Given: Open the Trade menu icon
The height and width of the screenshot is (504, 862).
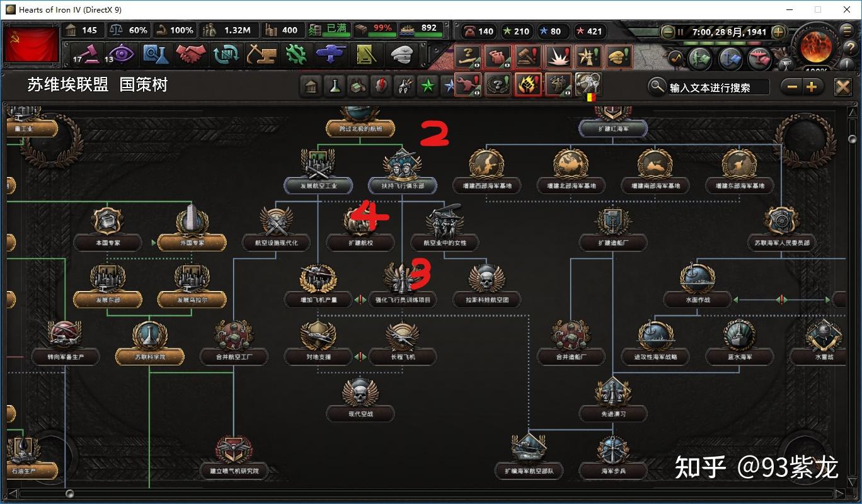Looking at the screenshot, I should (226, 55).
